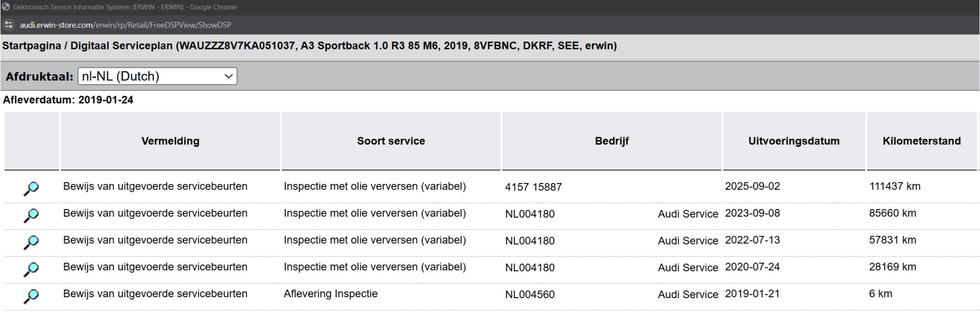
Task: Click the Vermelding column header
Action: pos(170,141)
